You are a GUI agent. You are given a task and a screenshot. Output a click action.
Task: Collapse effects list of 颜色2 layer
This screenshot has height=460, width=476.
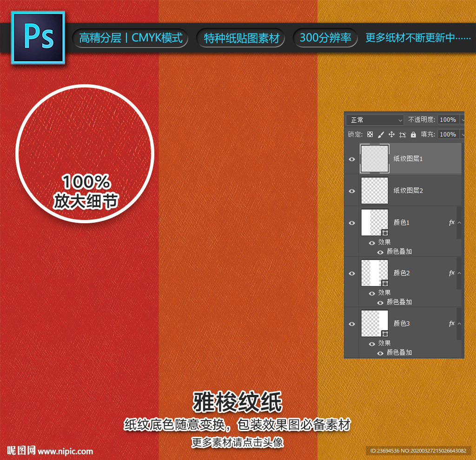coord(459,273)
